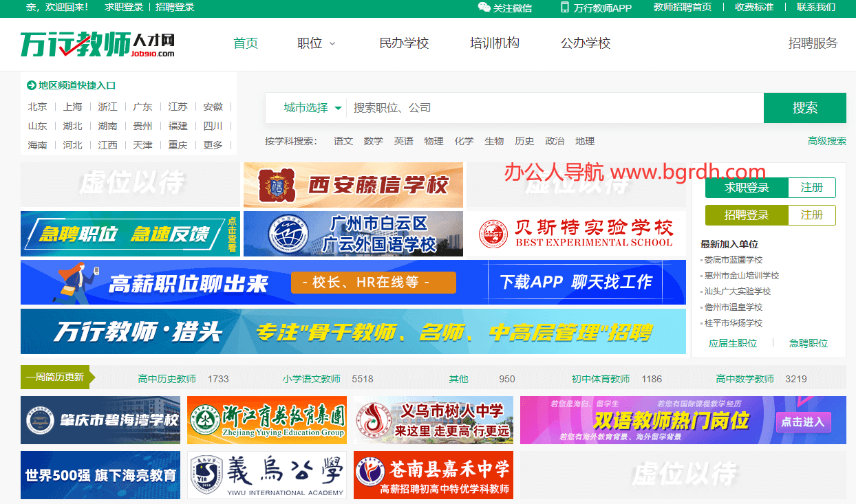The height and width of the screenshot is (504, 856).
Task: Select the 重庆 region link
Action: [178, 145]
